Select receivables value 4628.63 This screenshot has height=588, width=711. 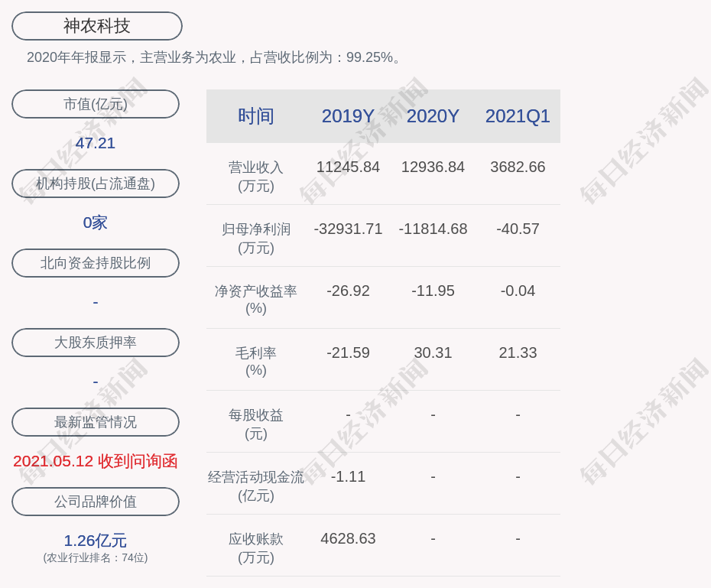pyautogui.click(x=348, y=538)
